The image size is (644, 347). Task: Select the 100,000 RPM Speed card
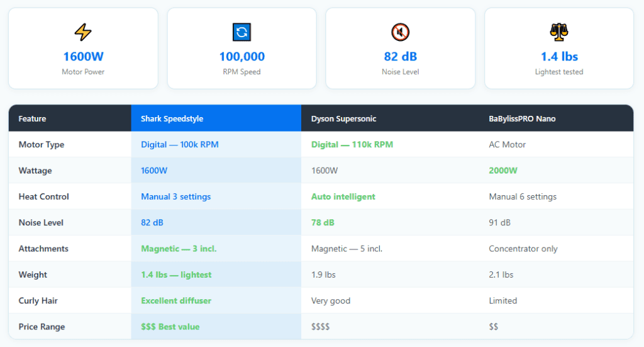(242, 48)
